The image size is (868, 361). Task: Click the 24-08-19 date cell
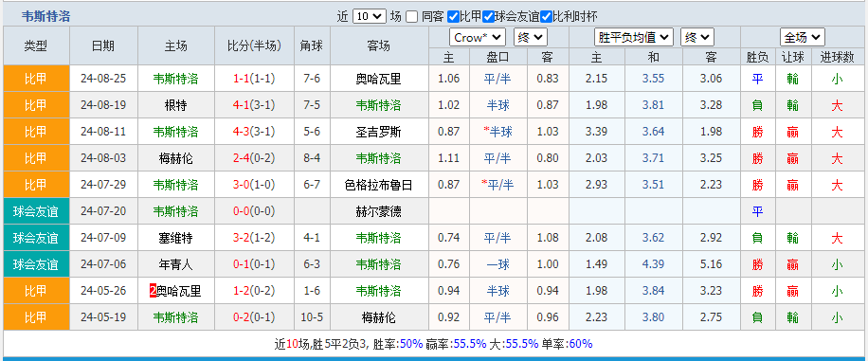point(103,105)
